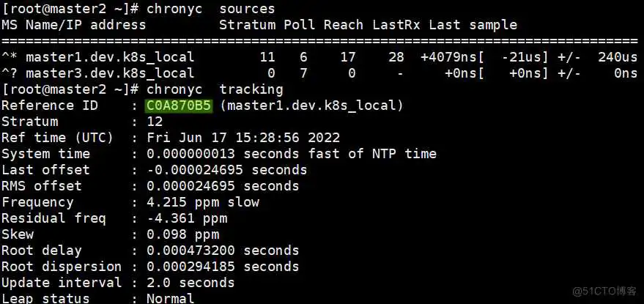Screen dimensions: 644x304
Task: Click the LastRx column header
Action: tap(396, 25)
